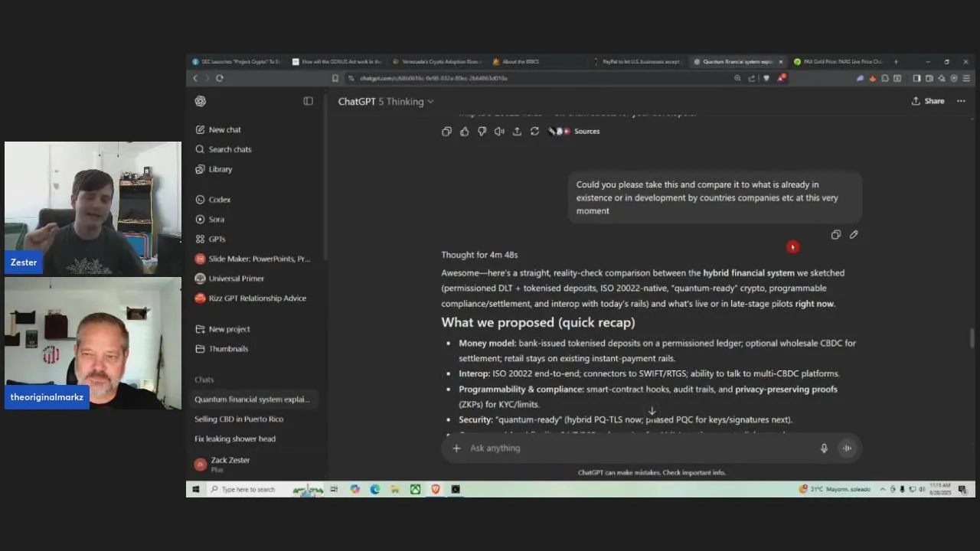Click the share/upload response icon
The image size is (980, 551).
pos(517,132)
